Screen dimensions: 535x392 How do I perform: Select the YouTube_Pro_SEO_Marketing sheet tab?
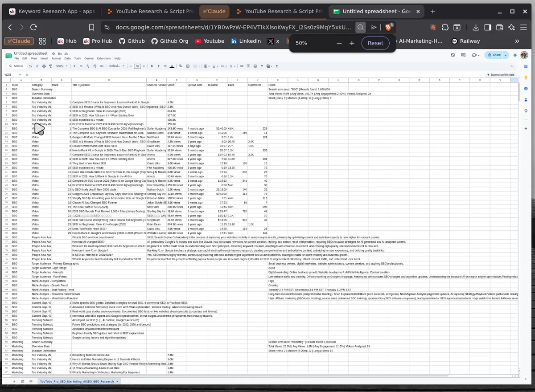(x=77, y=381)
